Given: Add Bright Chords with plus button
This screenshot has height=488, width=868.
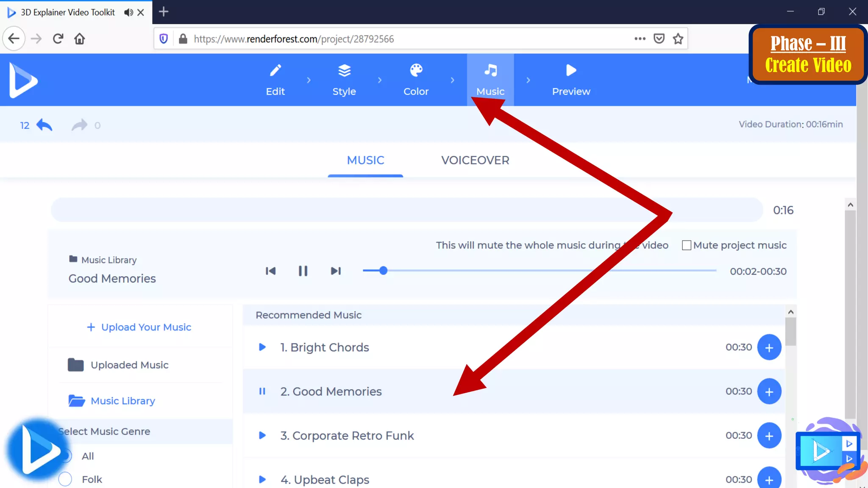Looking at the screenshot, I should pyautogui.click(x=769, y=347).
